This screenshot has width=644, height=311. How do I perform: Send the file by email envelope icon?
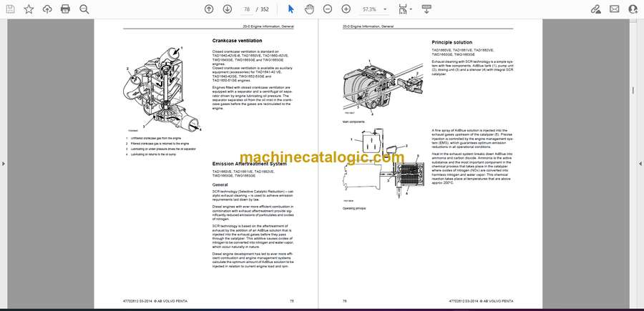(x=615, y=9)
